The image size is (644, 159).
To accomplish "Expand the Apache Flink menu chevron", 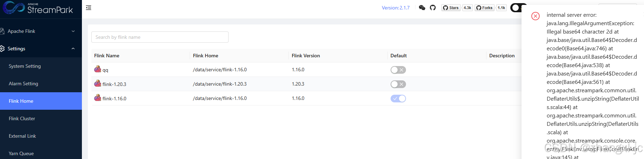I will click(73, 31).
